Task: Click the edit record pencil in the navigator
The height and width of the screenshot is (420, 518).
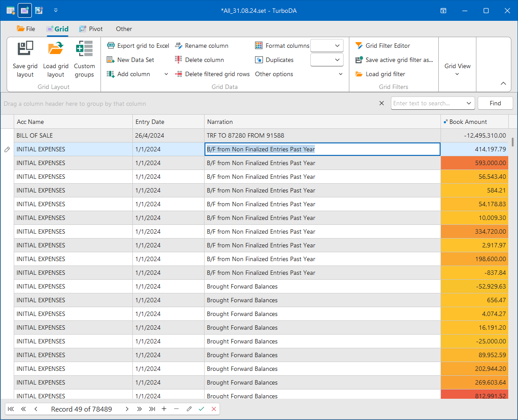Action: coord(189,409)
